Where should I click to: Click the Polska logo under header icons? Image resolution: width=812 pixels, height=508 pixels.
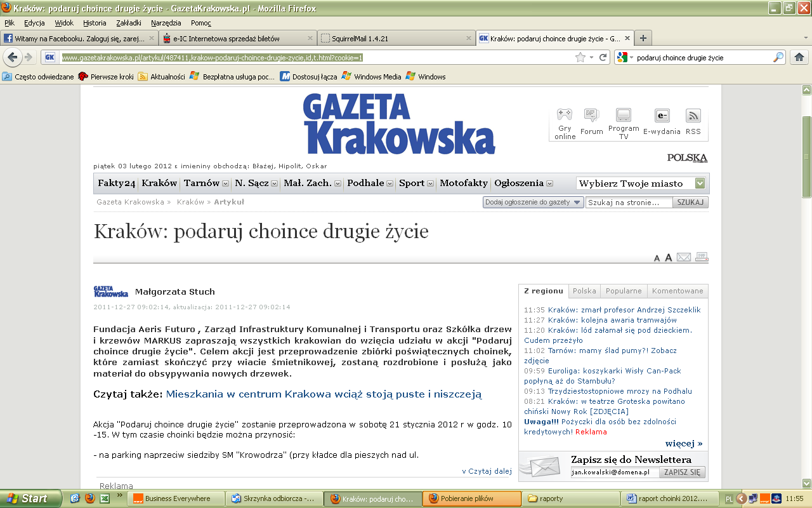click(x=687, y=157)
